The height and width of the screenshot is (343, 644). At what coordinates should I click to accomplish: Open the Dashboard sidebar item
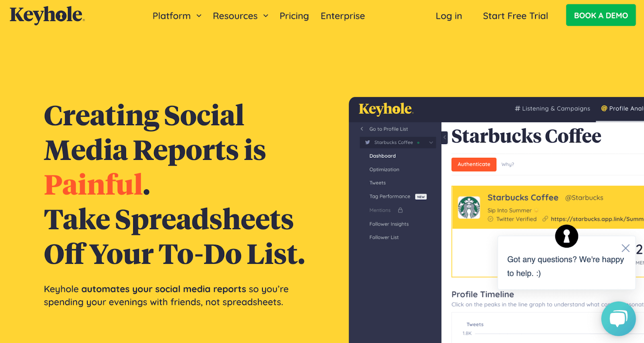(382, 156)
